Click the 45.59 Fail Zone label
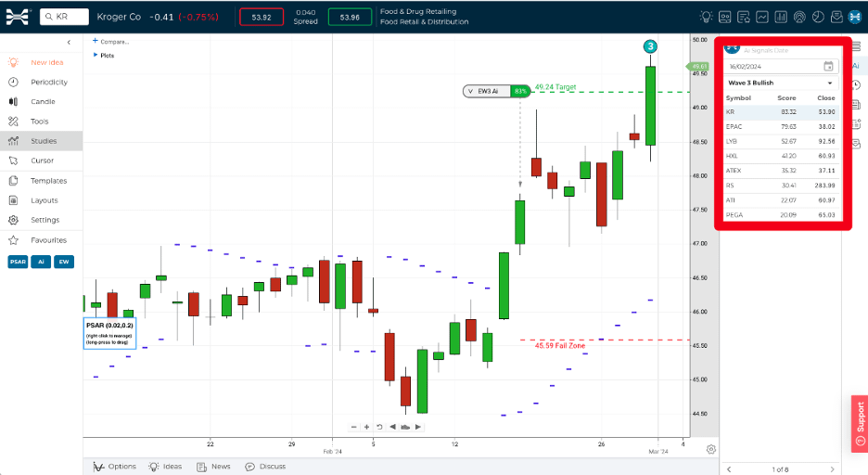Image resolution: width=868 pixels, height=475 pixels. [x=560, y=345]
